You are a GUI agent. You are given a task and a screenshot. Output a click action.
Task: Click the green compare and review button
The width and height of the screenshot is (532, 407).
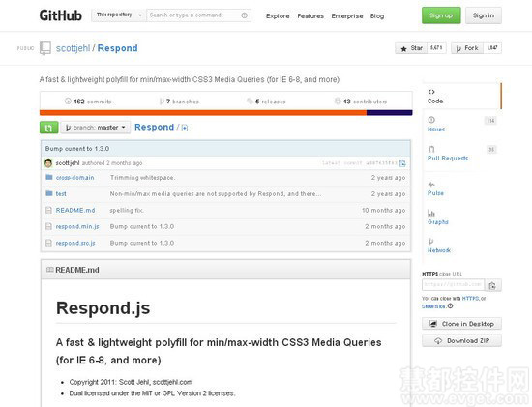(x=49, y=128)
